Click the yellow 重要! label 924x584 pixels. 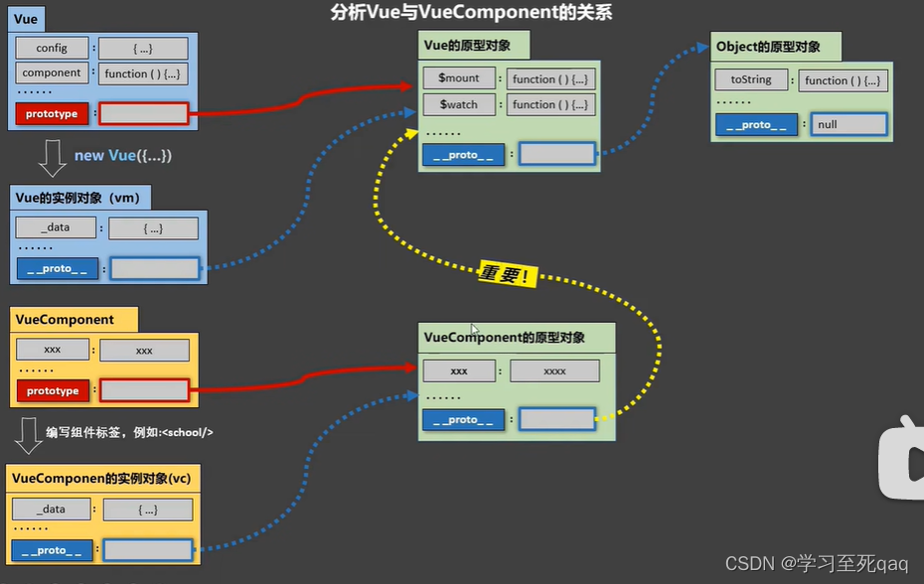pos(508,274)
